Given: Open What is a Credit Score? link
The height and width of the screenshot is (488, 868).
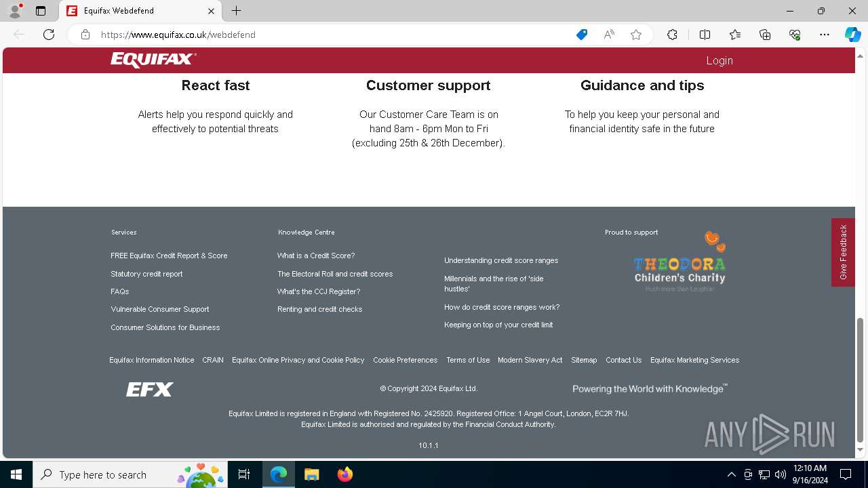Looking at the screenshot, I should coord(316,256).
